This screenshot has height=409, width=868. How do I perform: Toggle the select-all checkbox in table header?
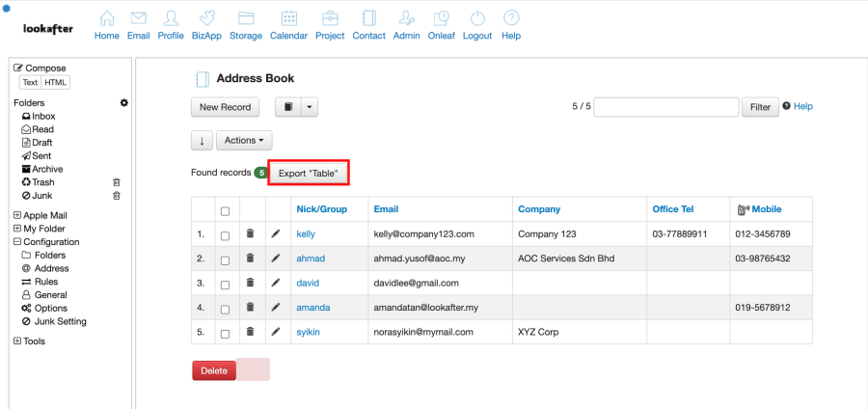coord(225,210)
